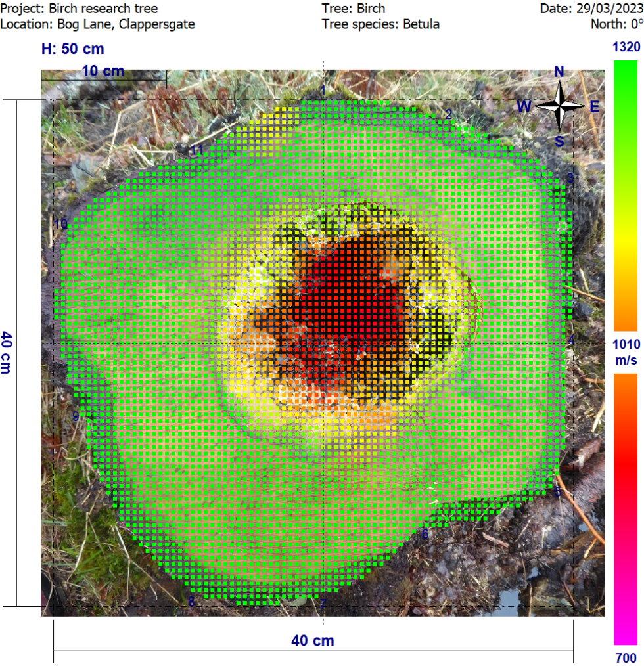Click the 40 cm width label below image
The height and width of the screenshot is (666, 644).
coord(311,641)
